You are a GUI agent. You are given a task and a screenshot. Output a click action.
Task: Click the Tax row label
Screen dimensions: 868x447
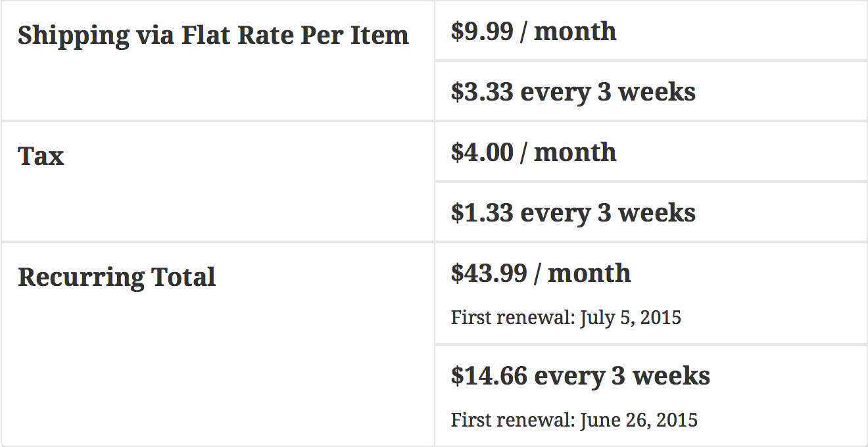click(41, 156)
